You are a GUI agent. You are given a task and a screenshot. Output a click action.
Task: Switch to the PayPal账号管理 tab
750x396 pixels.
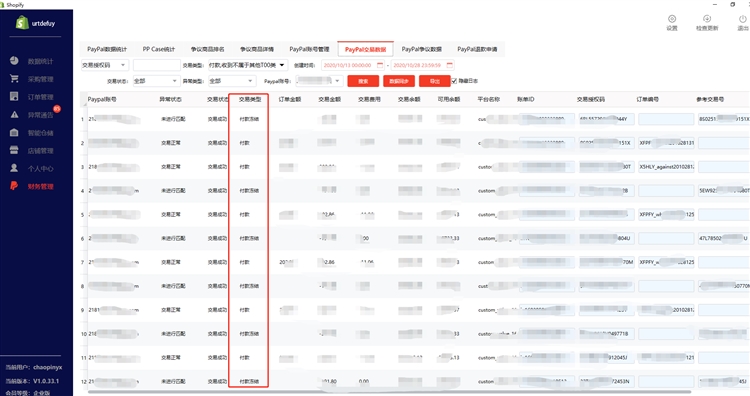coord(309,49)
